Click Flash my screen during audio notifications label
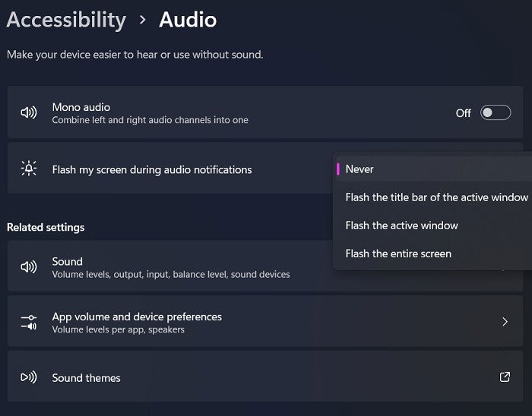532x416 pixels. [x=152, y=169]
